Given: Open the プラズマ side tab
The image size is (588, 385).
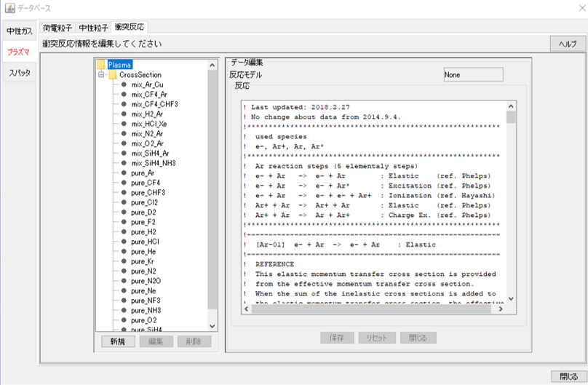Looking at the screenshot, I should click(19, 52).
